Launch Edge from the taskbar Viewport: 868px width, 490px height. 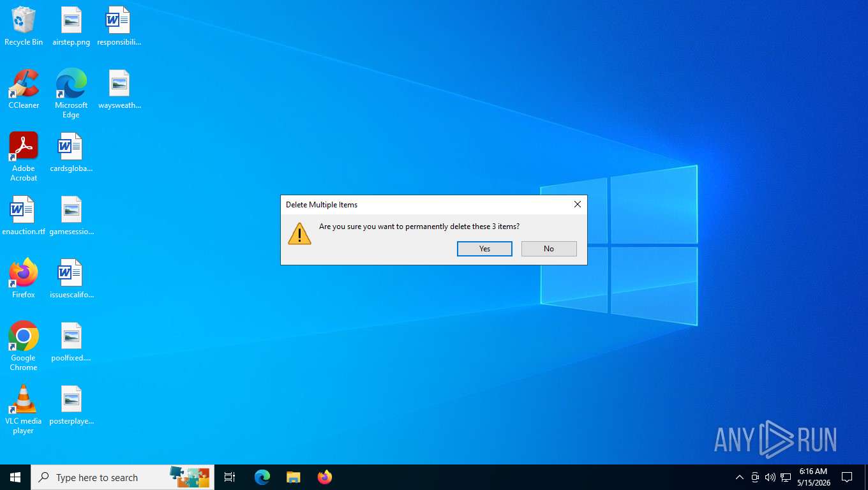[x=262, y=477]
